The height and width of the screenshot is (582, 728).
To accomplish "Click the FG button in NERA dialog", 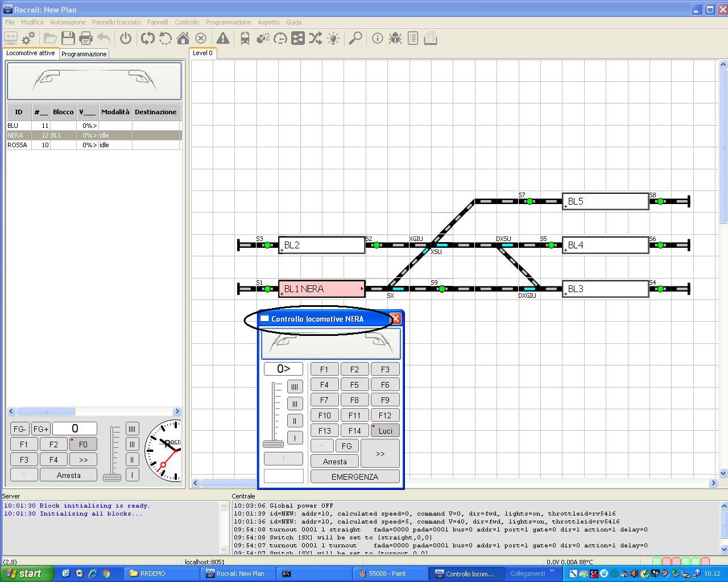I will point(346,446).
